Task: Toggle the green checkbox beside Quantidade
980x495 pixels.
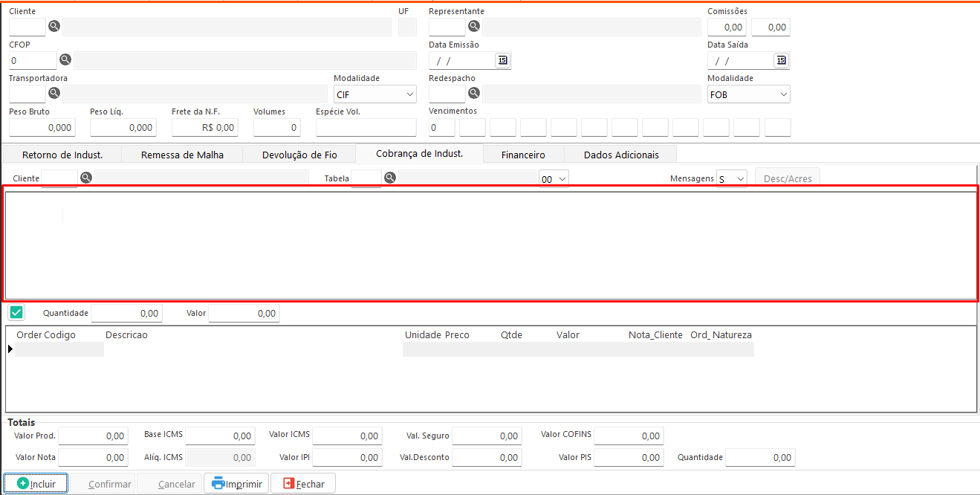Action: click(16, 313)
